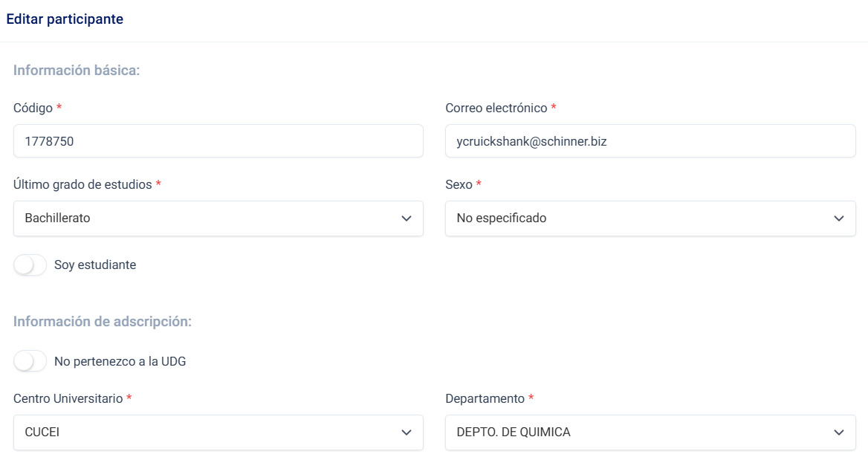Click the chevron arrow in the CUCEI field
This screenshot has width=868, height=460.
pos(406,433)
